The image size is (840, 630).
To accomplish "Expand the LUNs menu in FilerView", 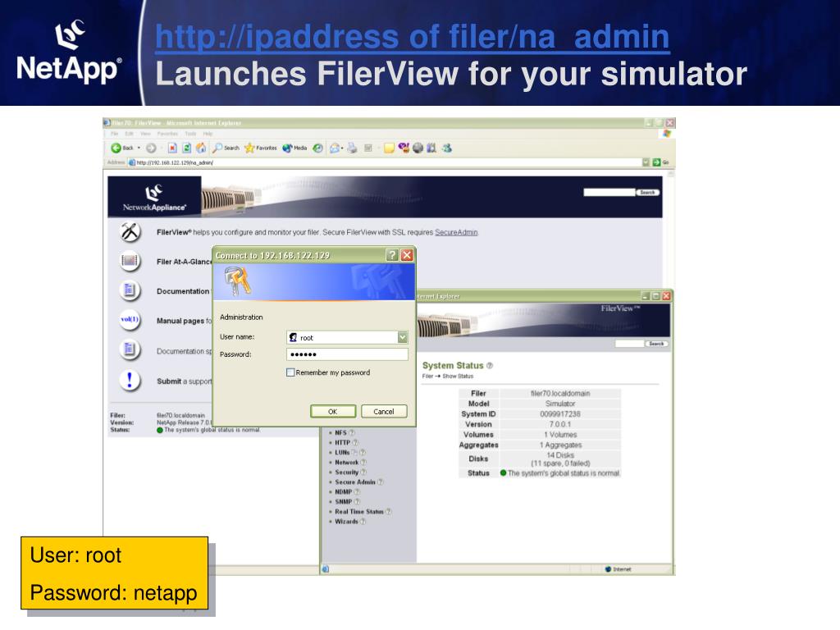I will (x=342, y=453).
